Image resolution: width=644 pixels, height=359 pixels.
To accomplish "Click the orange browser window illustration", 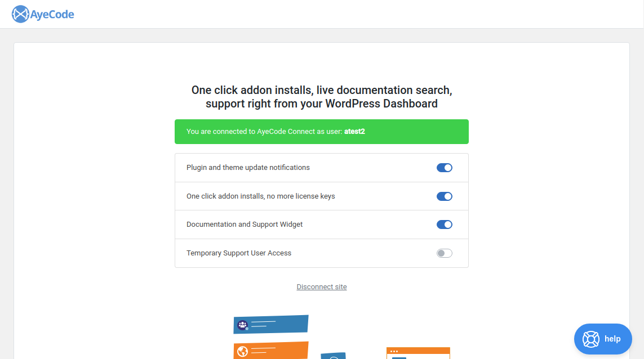I will click(x=418, y=353).
